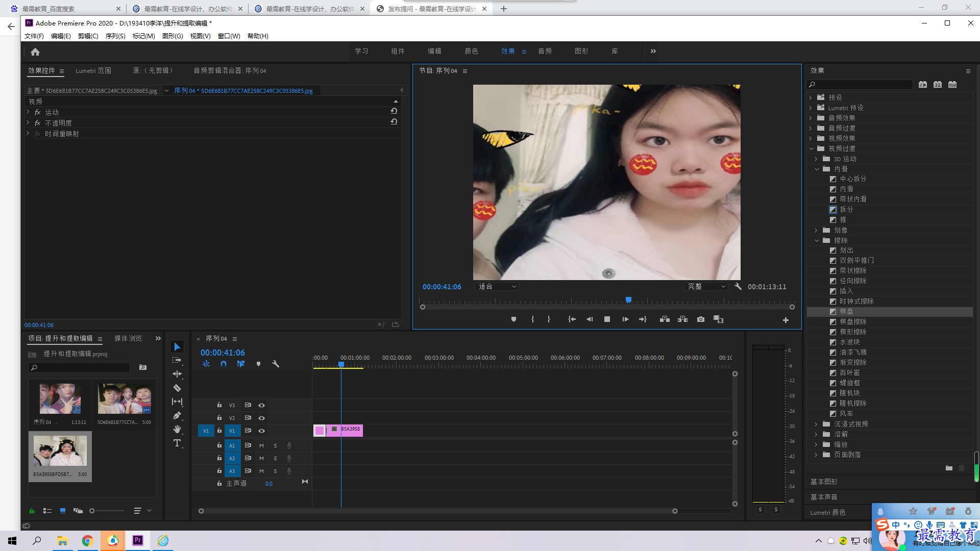Image resolution: width=980 pixels, height=551 pixels.
Task: Click the Extract button
Action: pos(682,319)
